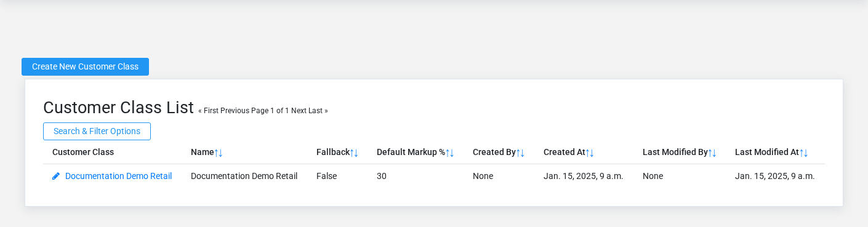Open the Documentation Demo Retail customer class link

(x=118, y=176)
